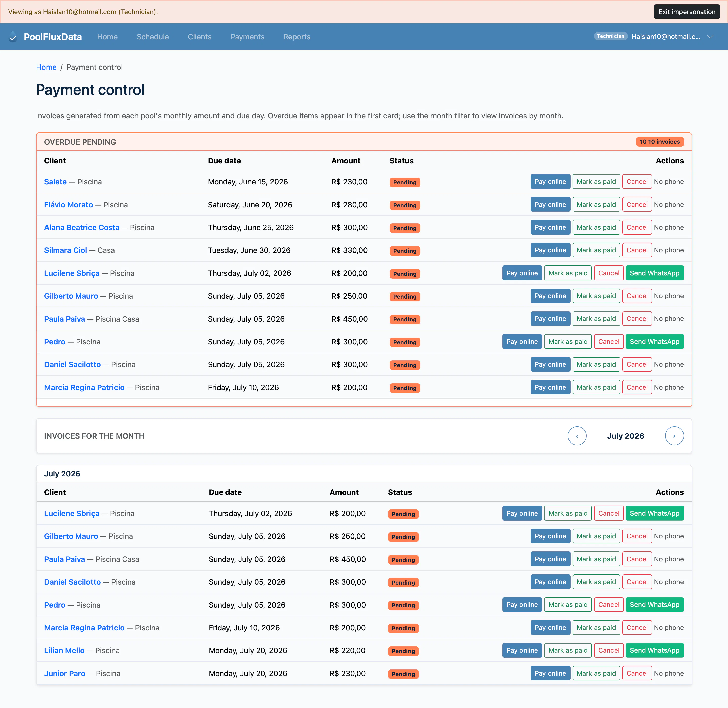Viewport: 728px width, 708px height.
Task: Mark Paula Paiva July invoice as paid
Action: coord(596,559)
